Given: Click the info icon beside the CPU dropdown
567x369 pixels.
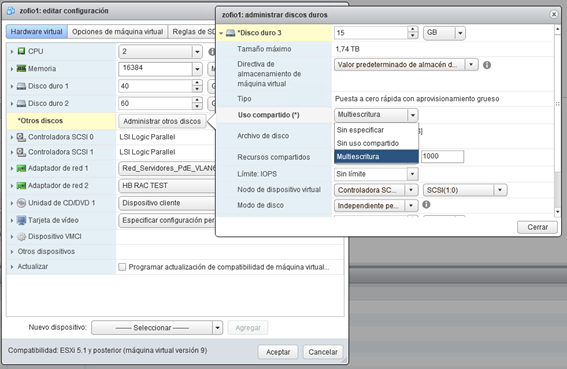Looking at the screenshot, I should [x=212, y=52].
